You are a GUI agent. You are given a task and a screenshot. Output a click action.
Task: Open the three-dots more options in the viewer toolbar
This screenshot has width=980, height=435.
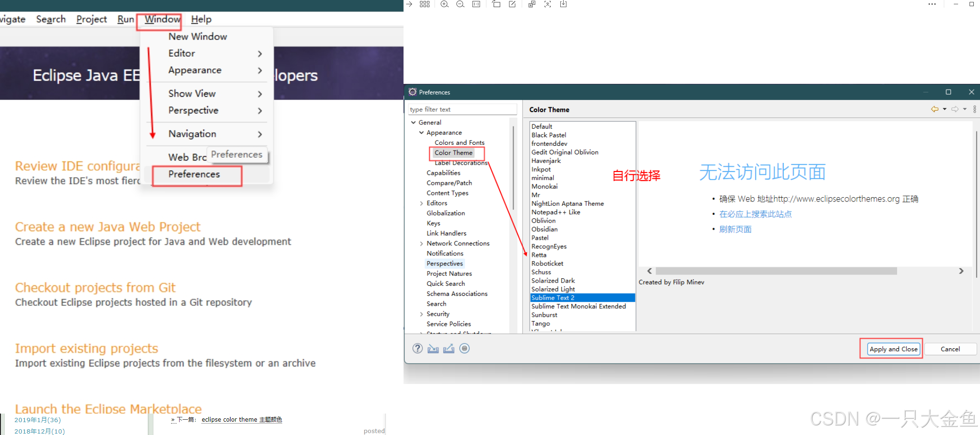point(932,4)
